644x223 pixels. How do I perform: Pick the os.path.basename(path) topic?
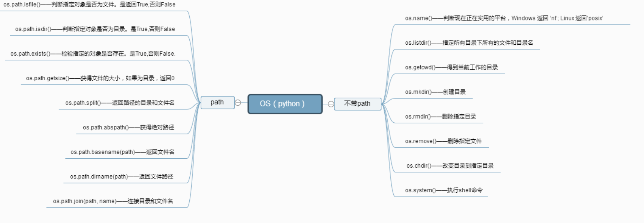click(x=123, y=152)
